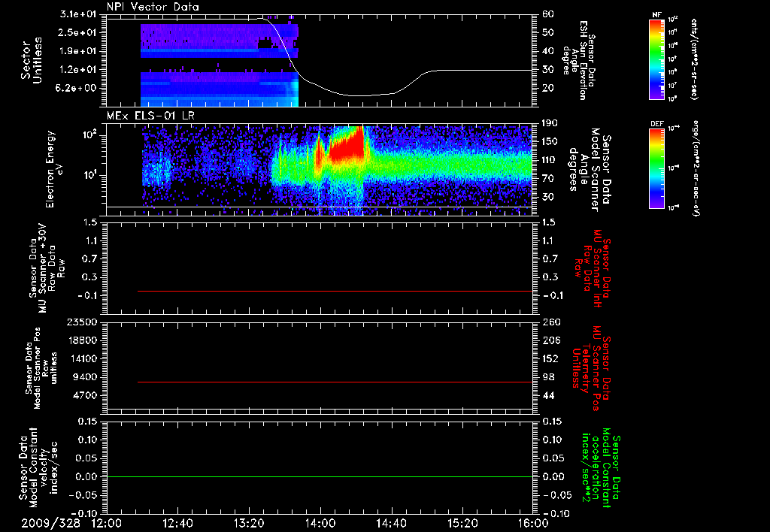Viewport: 770px width, 532px height.
Task: Click the 9400 scanner position tick value
Action: point(85,377)
